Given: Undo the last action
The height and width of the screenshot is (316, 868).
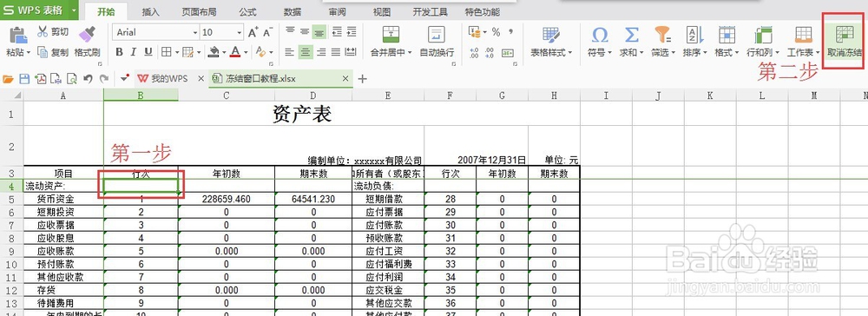Looking at the screenshot, I should (88, 79).
